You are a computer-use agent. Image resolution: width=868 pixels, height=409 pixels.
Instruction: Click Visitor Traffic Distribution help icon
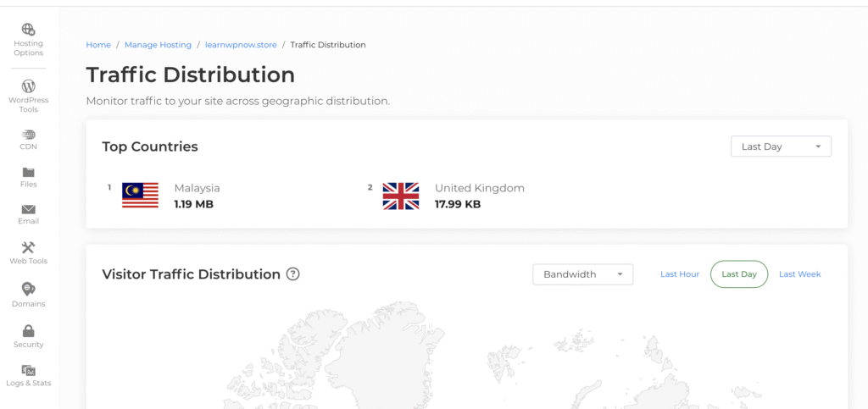point(293,274)
